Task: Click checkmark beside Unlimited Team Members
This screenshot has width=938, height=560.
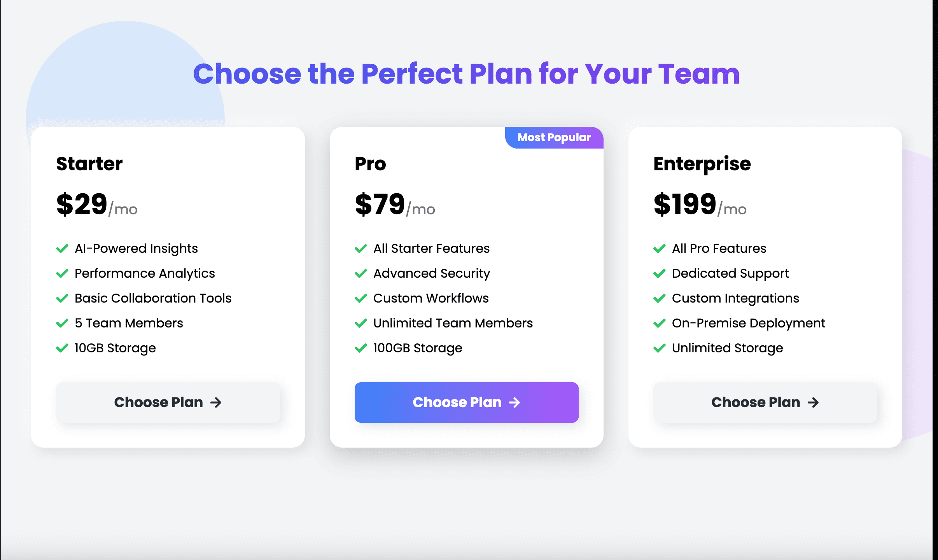Action: (x=361, y=323)
